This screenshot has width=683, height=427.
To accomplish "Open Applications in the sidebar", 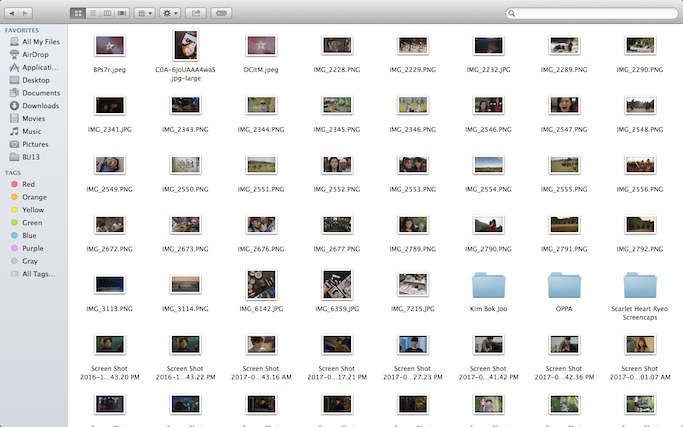I will click(x=34, y=67).
